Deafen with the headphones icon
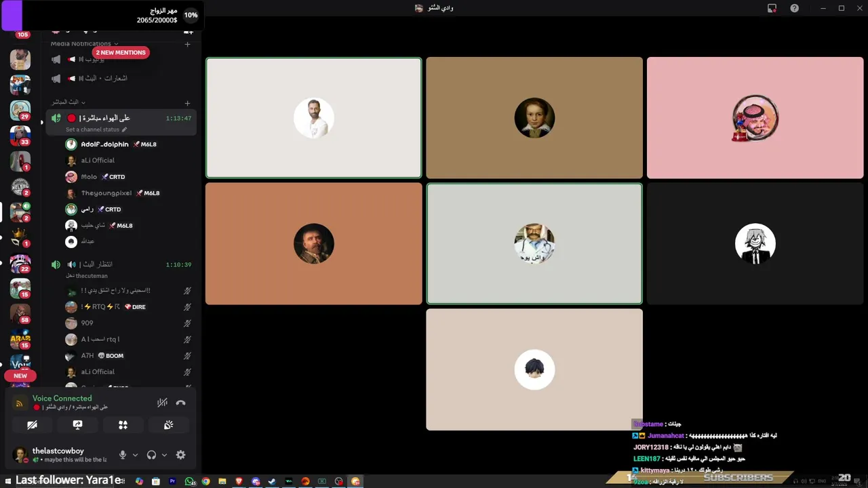 [x=152, y=455]
